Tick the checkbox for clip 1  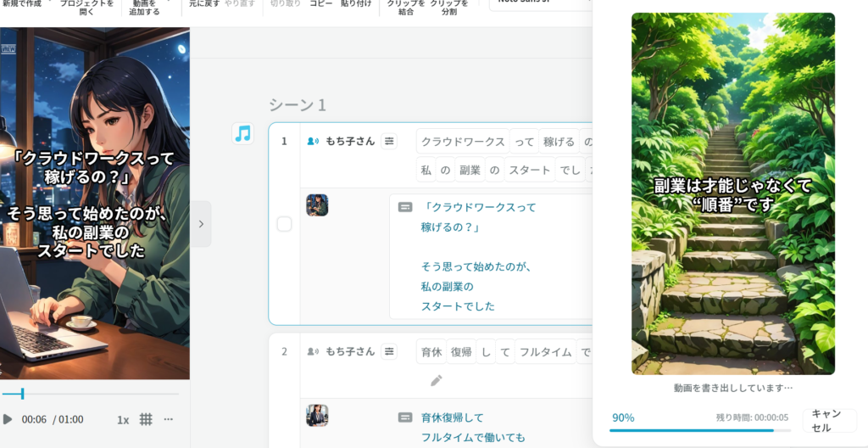(285, 224)
